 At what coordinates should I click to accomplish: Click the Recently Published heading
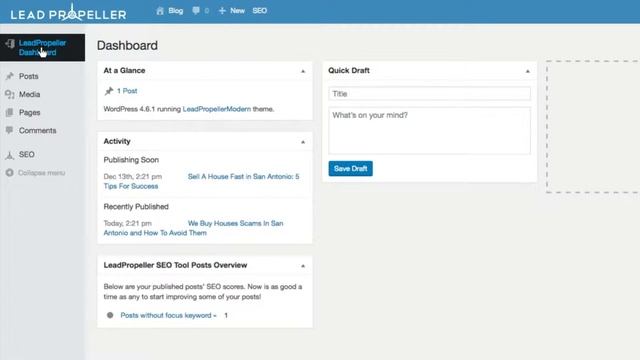136,207
